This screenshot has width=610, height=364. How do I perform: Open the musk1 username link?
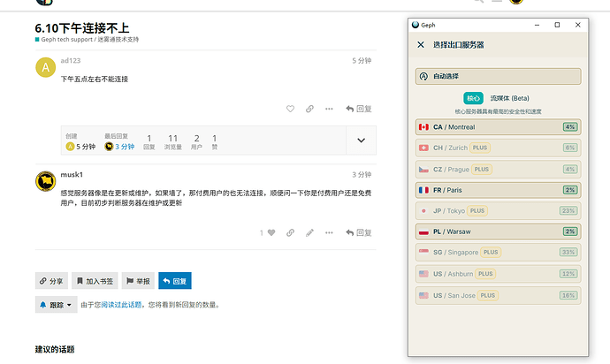(72, 175)
